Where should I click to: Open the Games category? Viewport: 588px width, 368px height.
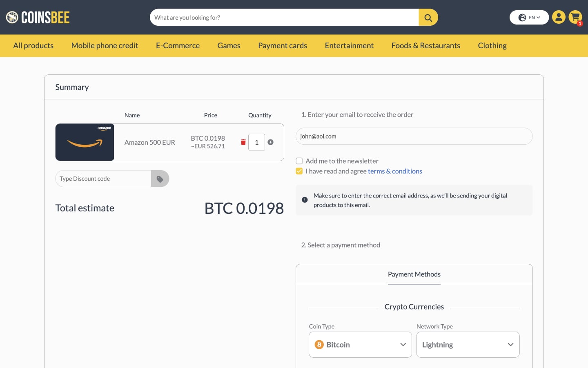pyautogui.click(x=229, y=46)
